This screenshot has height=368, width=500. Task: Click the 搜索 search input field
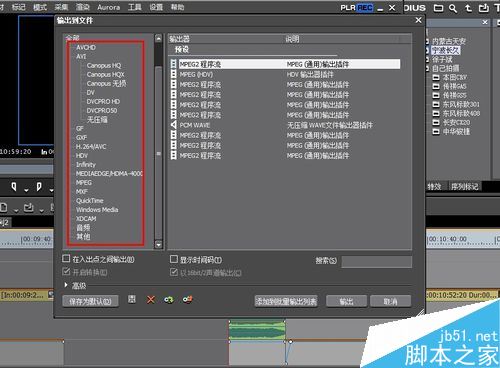coord(376,261)
